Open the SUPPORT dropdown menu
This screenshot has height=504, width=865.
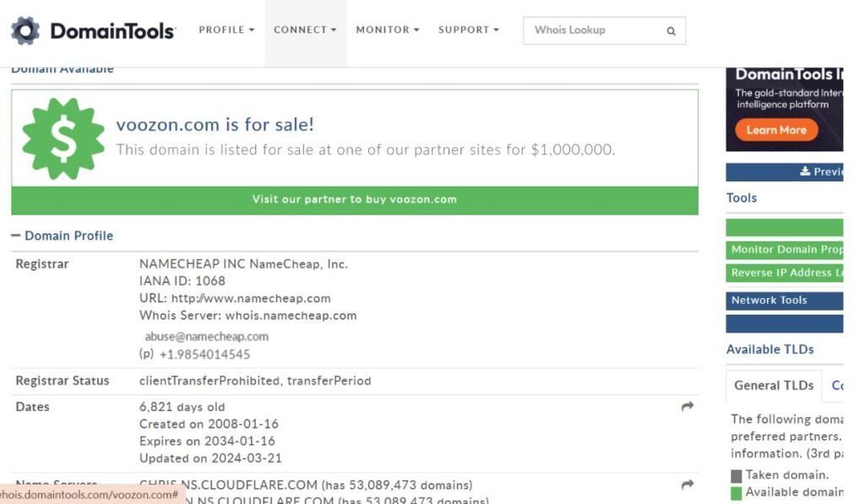pyautogui.click(x=468, y=30)
